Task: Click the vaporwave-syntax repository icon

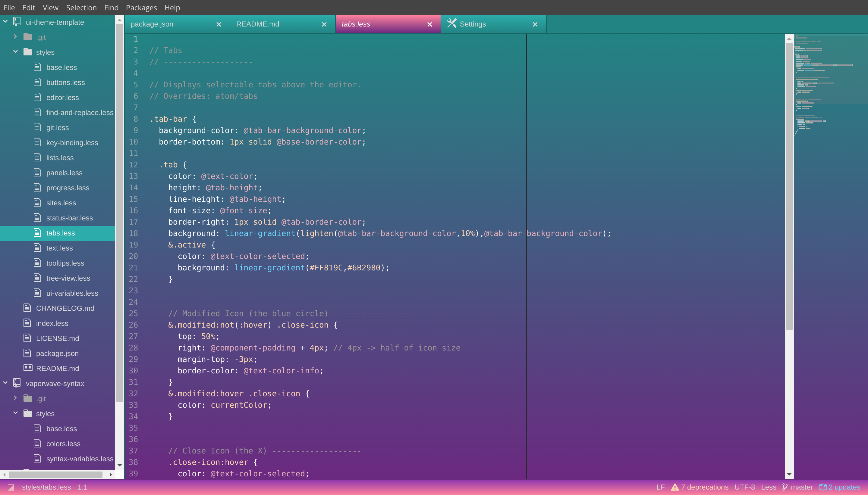Action: [17, 383]
